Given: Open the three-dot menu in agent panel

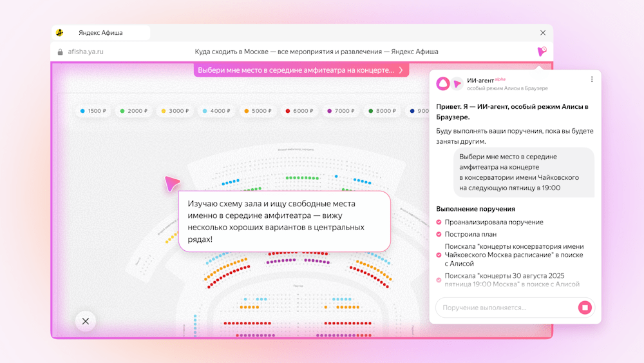Looking at the screenshot, I should pos(591,79).
